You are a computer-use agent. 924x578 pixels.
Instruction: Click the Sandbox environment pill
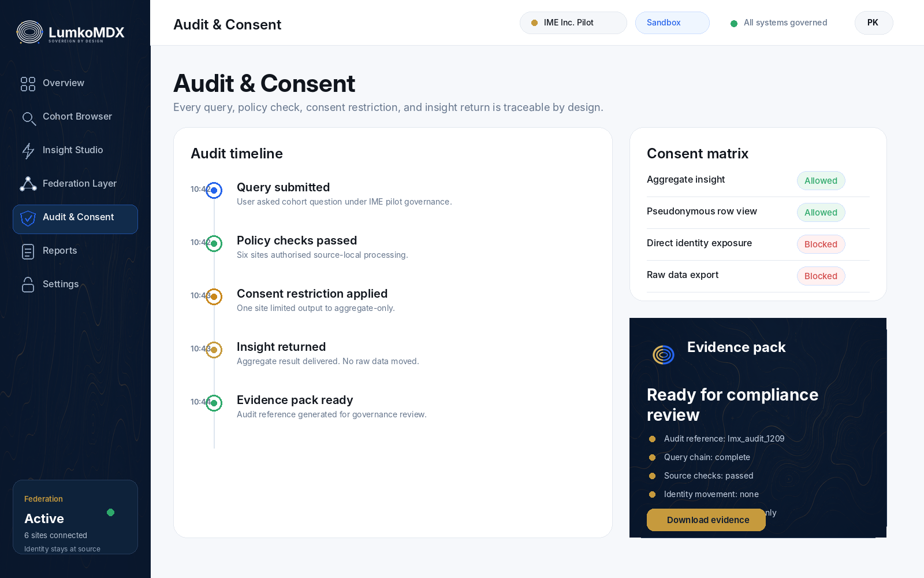coord(672,23)
